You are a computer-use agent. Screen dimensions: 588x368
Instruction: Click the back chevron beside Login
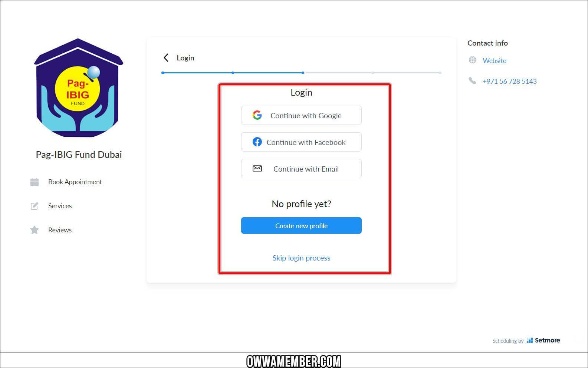166,58
